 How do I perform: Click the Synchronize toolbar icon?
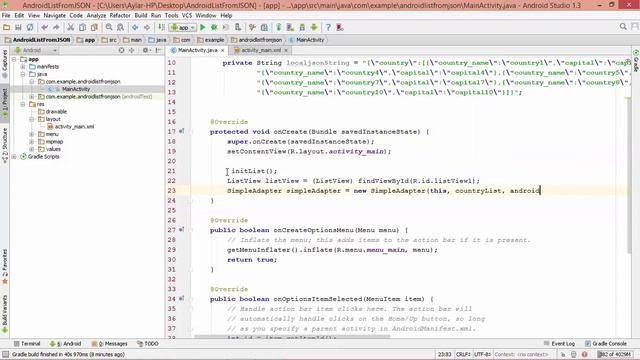click(30, 27)
